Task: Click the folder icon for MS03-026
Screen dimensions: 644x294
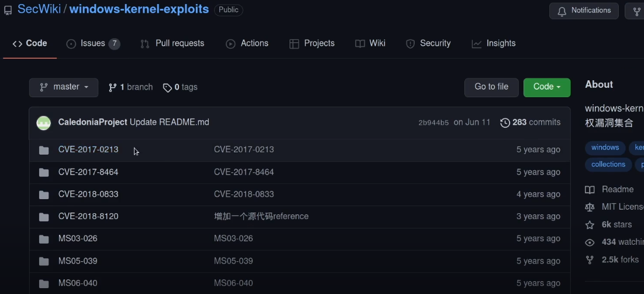Action: coord(43,239)
